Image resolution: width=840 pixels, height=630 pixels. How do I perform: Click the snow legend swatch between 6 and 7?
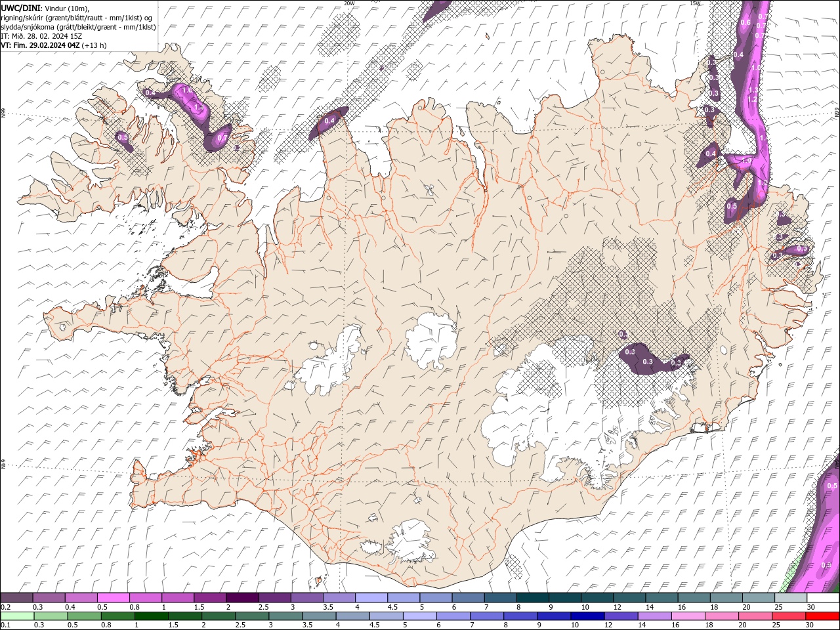click(468, 598)
